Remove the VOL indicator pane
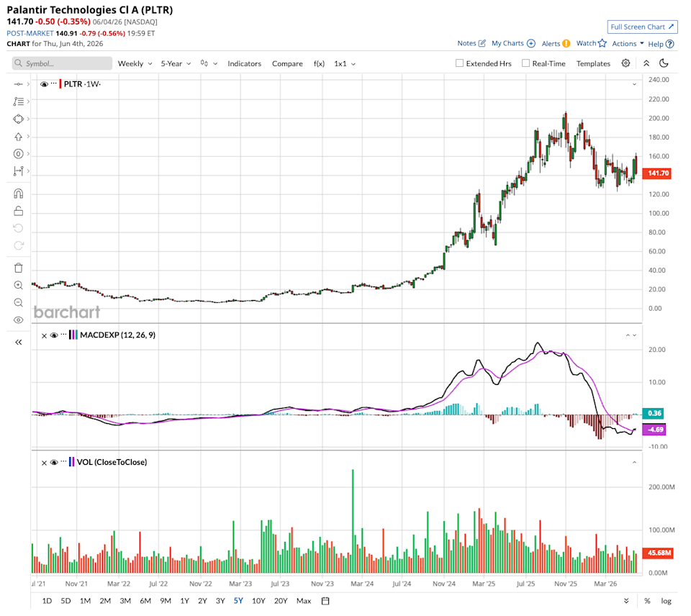This screenshot has height=616, width=691. point(44,463)
